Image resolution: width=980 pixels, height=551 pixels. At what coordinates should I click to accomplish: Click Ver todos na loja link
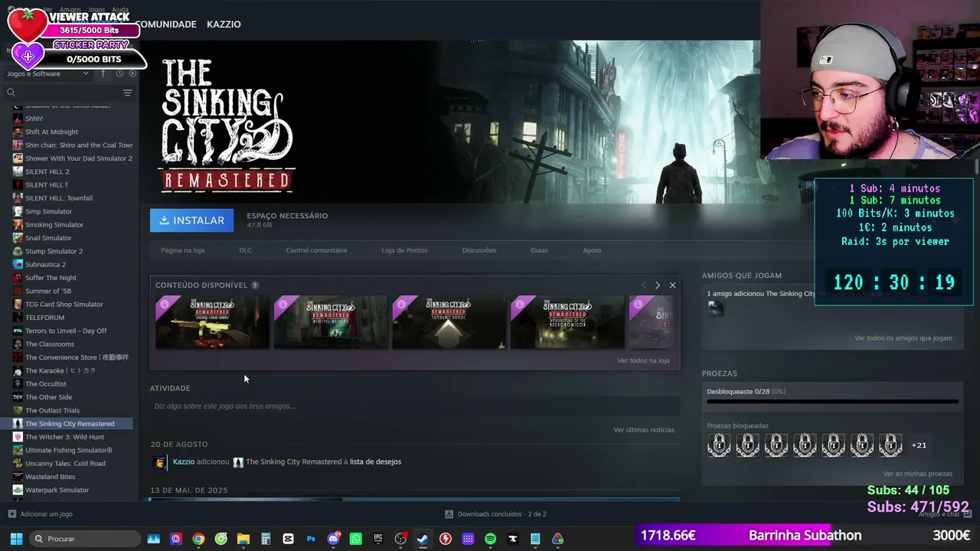tap(643, 360)
